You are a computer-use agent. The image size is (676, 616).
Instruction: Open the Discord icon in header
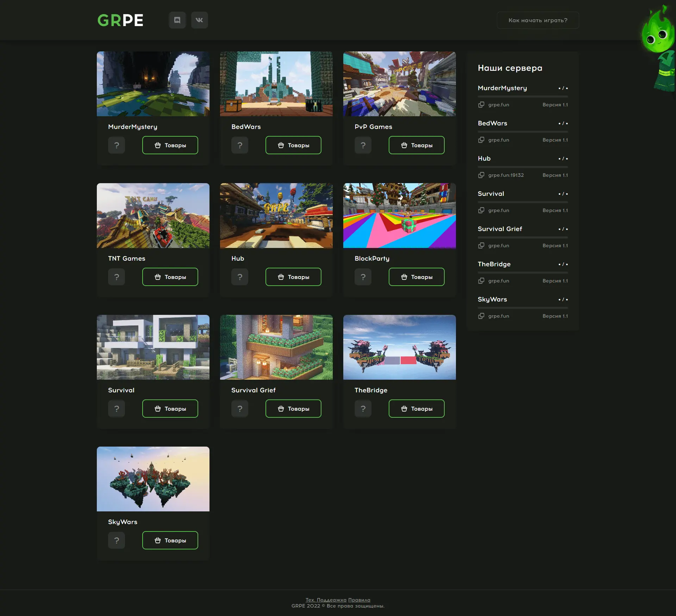click(x=177, y=20)
